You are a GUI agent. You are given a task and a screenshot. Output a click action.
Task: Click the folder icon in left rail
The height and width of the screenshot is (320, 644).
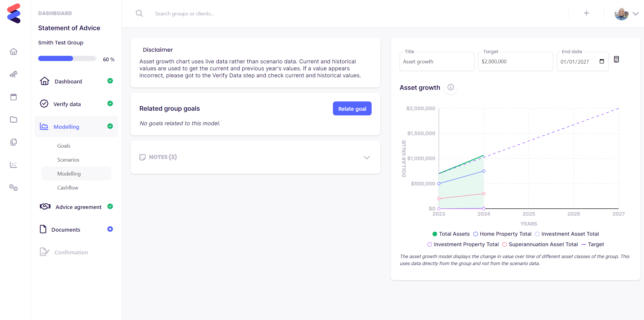[13, 119]
